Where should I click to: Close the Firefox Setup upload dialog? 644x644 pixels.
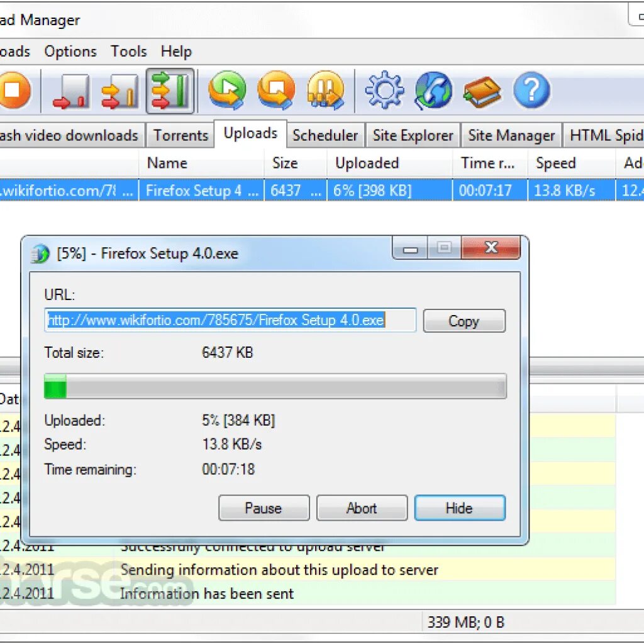(491, 247)
